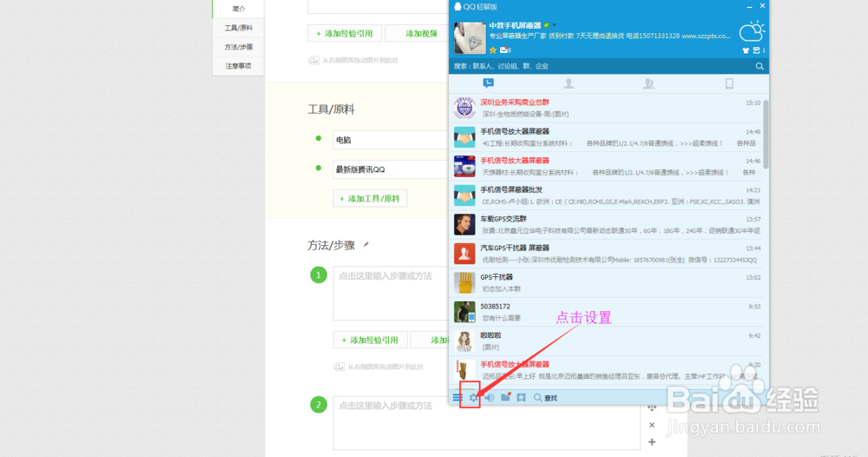Click the QQ search magnifier icon

point(759,66)
